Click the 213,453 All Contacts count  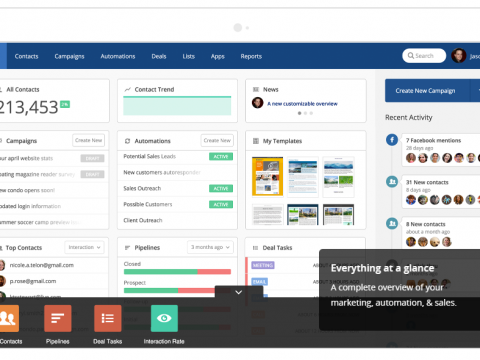click(x=29, y=107)
